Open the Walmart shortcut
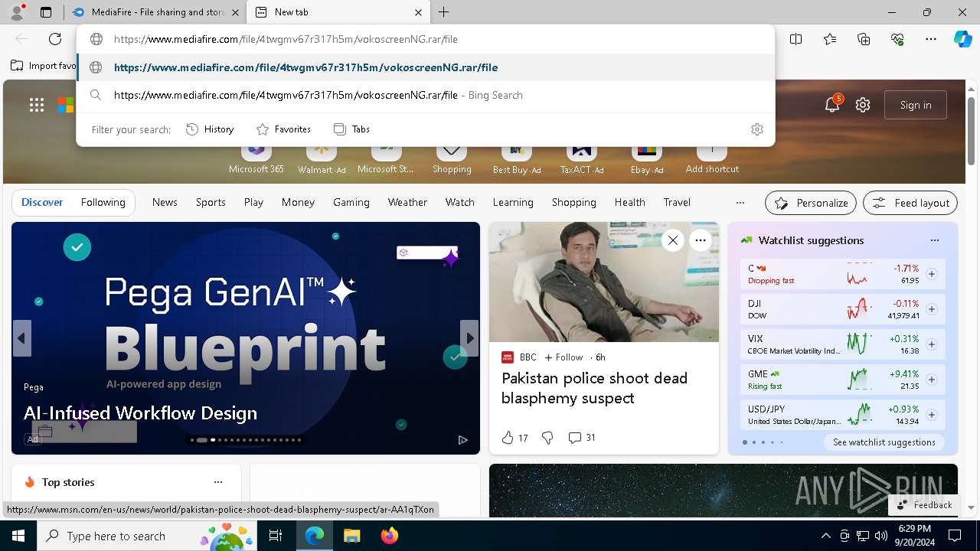Viewport: 980px width, 551px height. pyautogui.click(x=322, y=159)
